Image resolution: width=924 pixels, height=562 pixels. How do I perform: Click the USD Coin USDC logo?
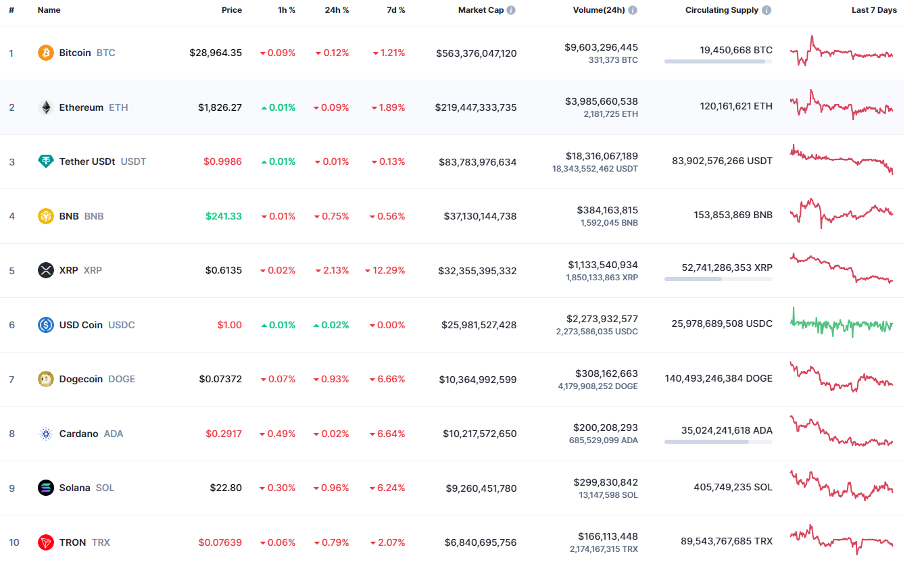click(45, 324)
